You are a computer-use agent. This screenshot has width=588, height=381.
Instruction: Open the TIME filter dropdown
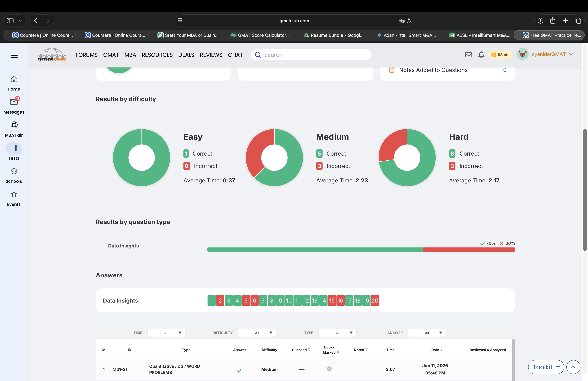(166, 333)
